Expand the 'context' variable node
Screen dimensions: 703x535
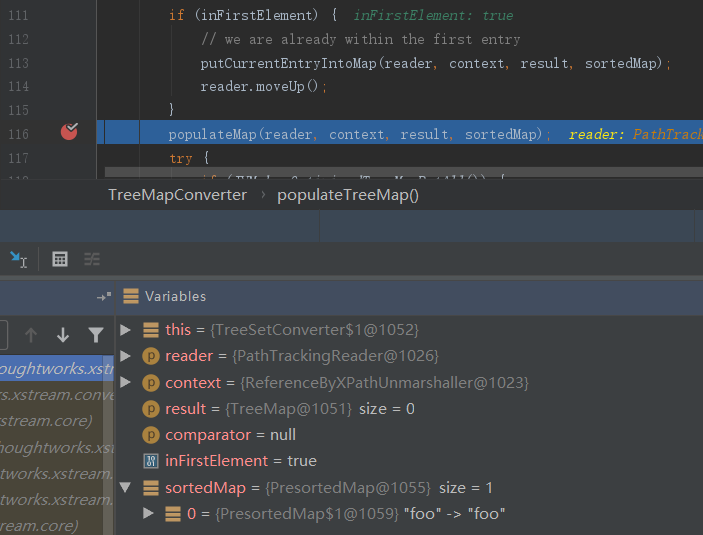(125, 382)
